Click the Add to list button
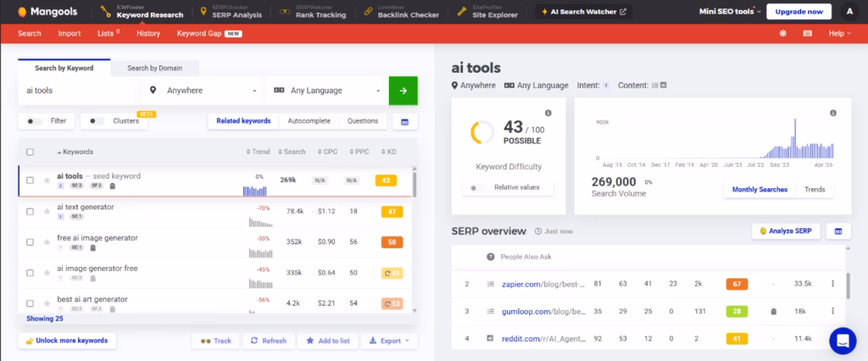 coord(328,341)
